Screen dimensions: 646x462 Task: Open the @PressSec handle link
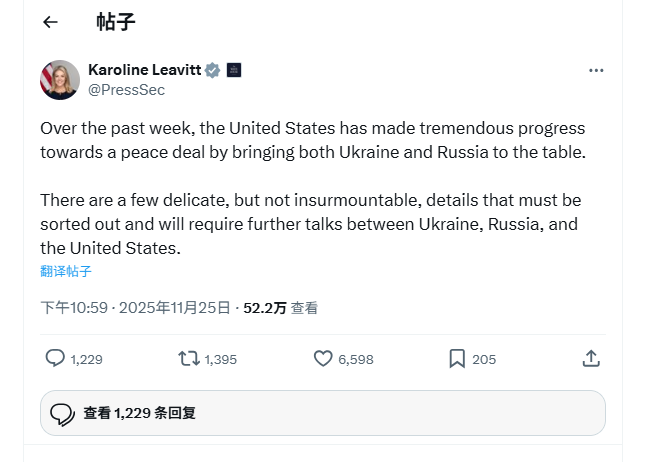tap(127, 90)
